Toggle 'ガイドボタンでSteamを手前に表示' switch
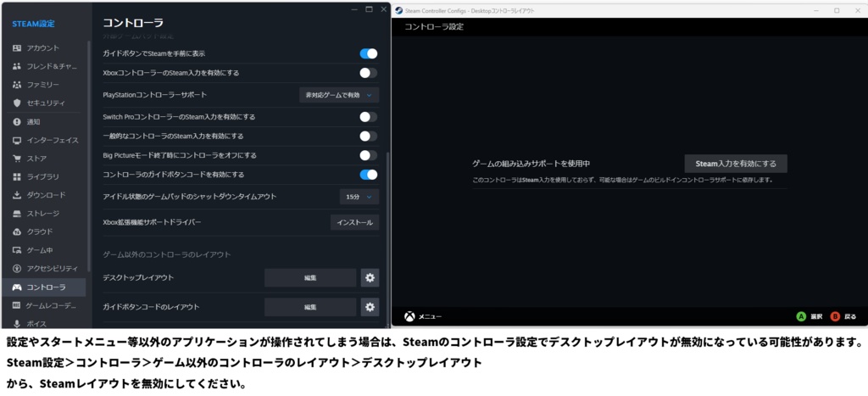This screenshot has width=868, height=396. 368,53
